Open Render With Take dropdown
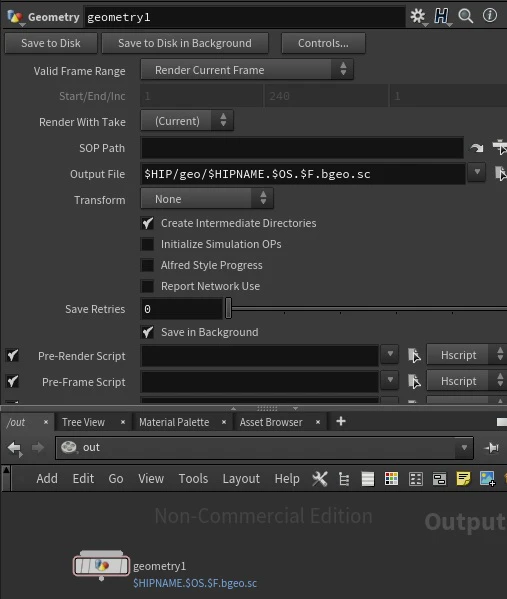 click(187, 121)
